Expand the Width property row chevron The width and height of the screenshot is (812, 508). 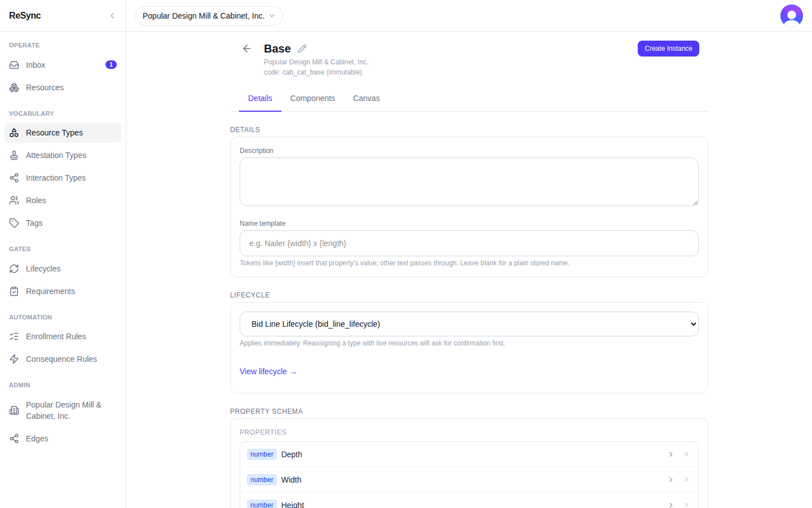click(x=670, y=480)
